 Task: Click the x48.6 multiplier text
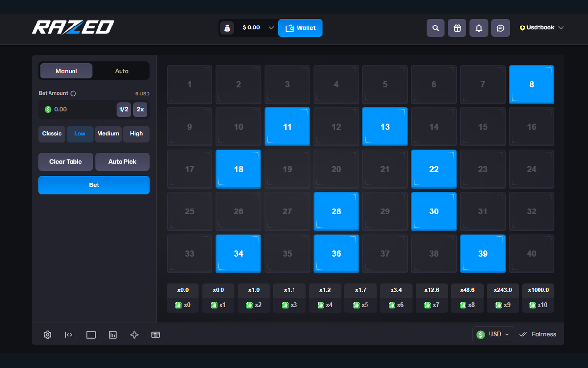pyautogui.click(x=467, y=290)
